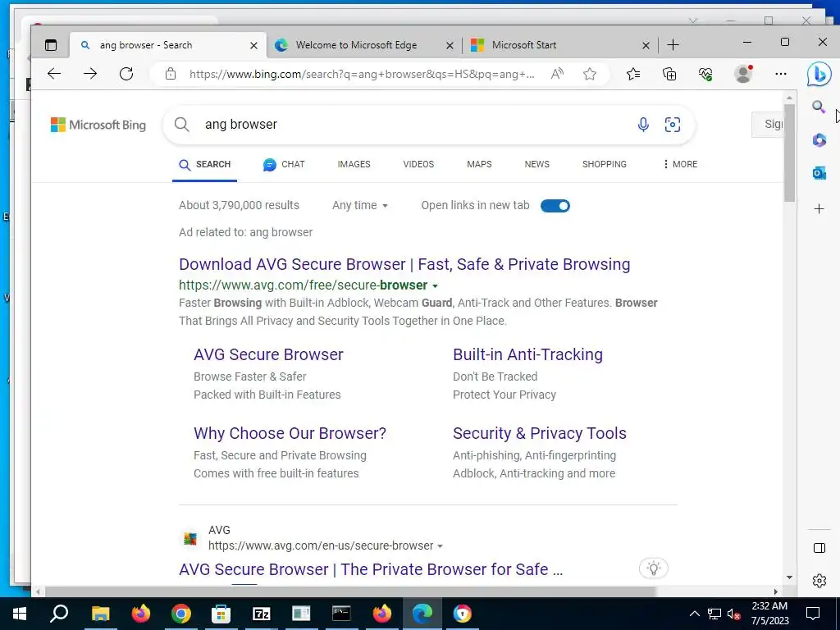Search using an image icon
The width and height of the screenshot is (840, 630).
(673, 125)
